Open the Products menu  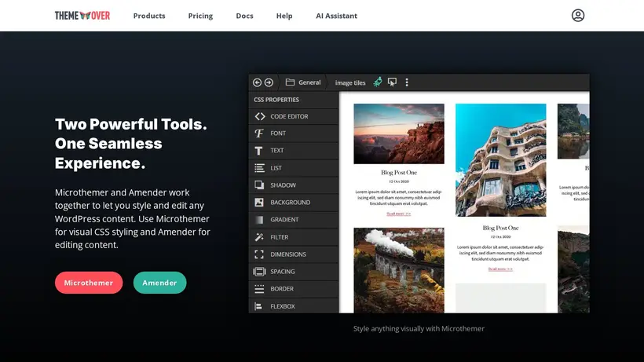point(149,16)
